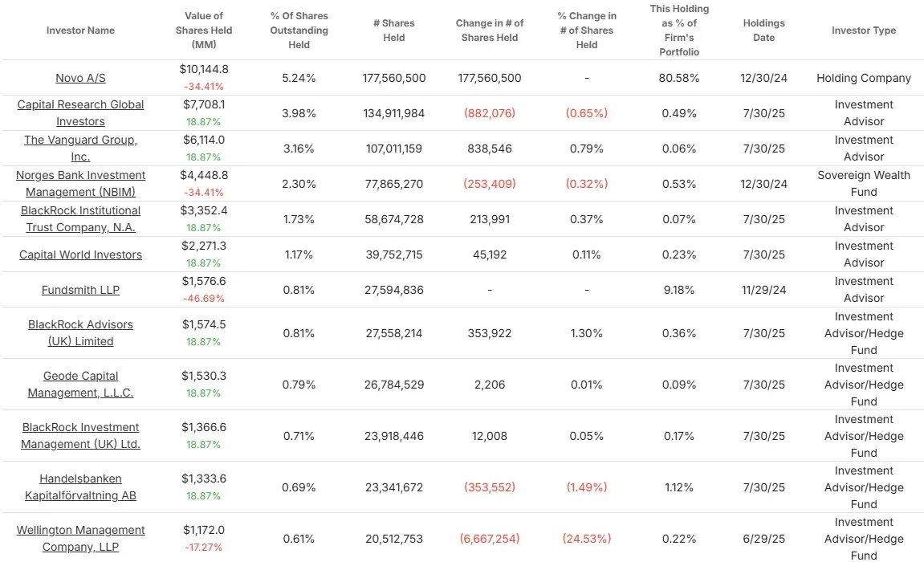
Task: Open Norges Bank Investment Management link
Action: 80,183
